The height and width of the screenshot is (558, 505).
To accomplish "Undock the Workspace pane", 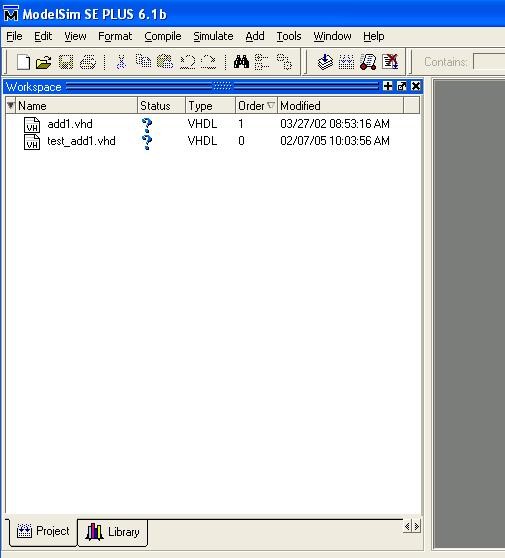I will tap(402, 86).
